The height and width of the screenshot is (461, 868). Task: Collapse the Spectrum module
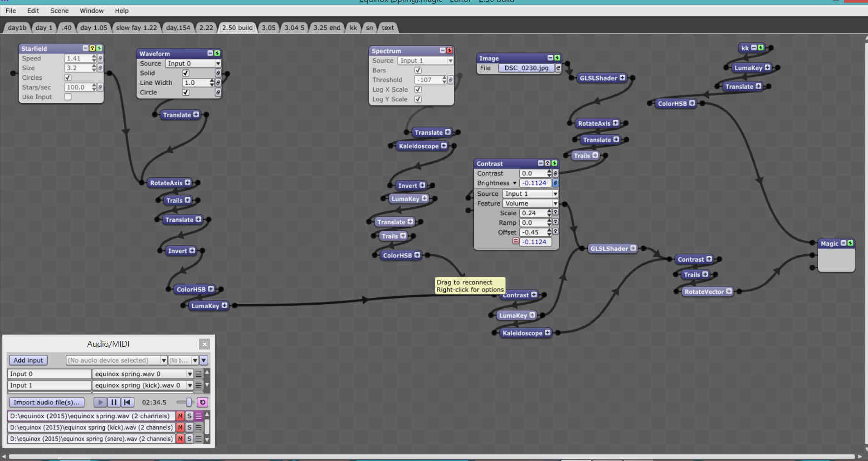point(443,50)
